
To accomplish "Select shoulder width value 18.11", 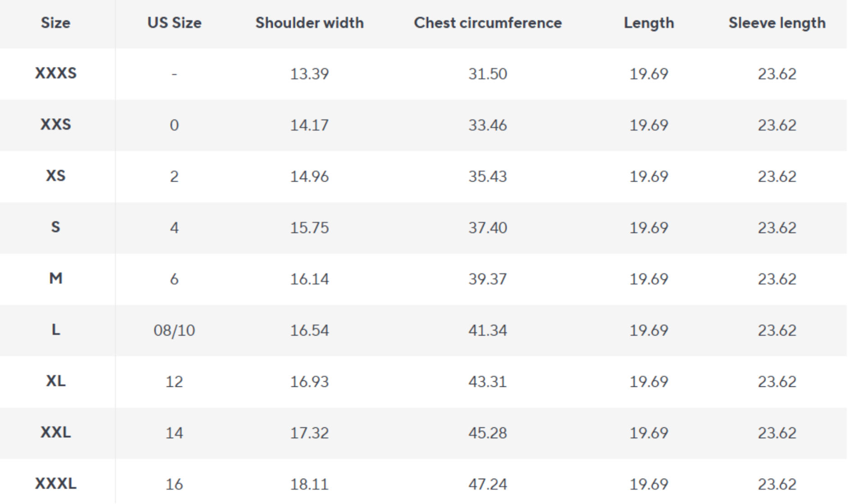I will pos(309,484).
